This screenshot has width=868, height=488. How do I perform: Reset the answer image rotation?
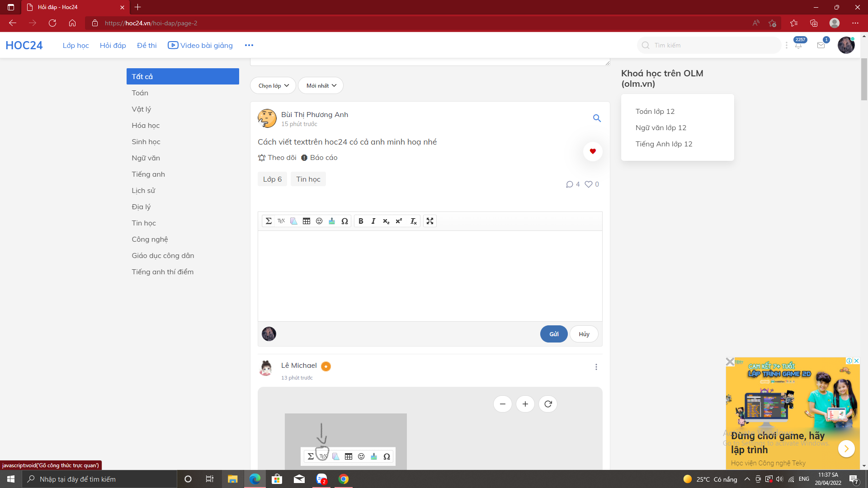click(548, 404)
